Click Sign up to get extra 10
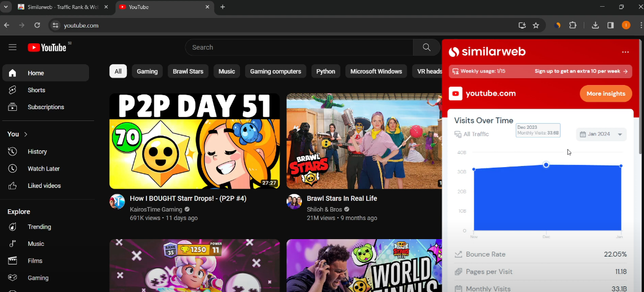Screen dimensions: 644x292 (x=581, y=71)
